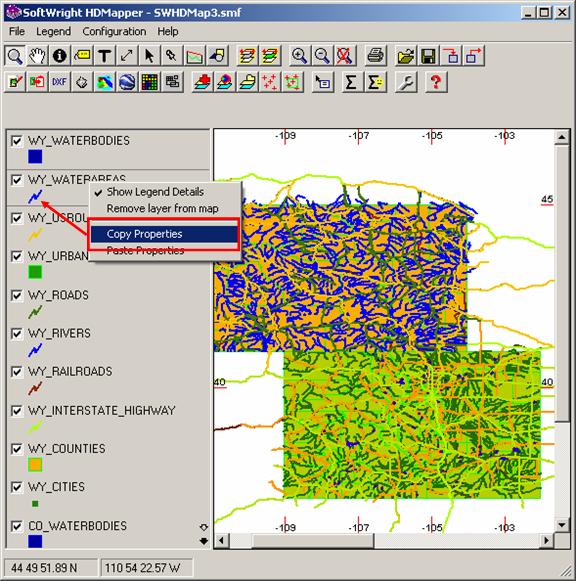This screenshot has height=581, width=576.
Task: Choose the Text T tool
Action: [104, 56]
